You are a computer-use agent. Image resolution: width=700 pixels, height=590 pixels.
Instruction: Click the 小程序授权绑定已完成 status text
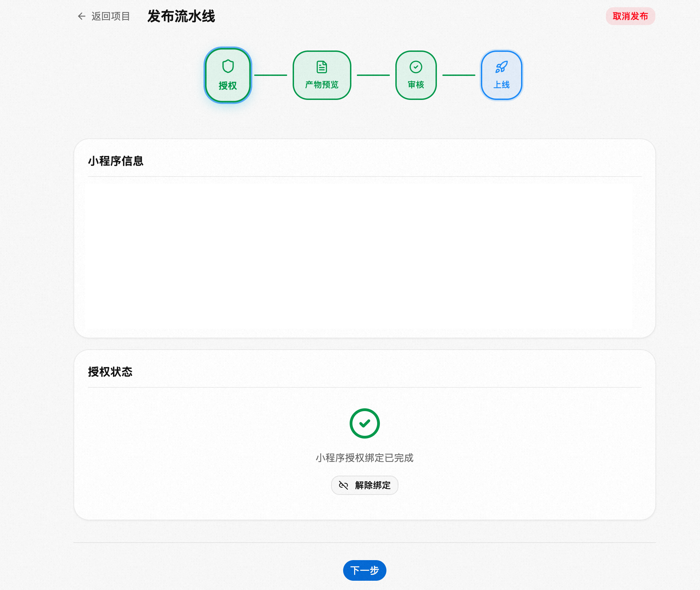(x=364, y=458)
